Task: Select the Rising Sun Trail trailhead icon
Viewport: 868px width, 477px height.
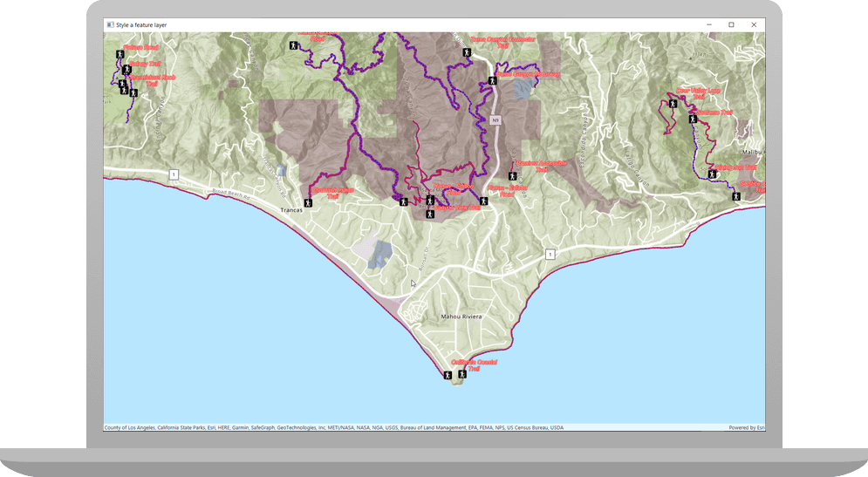Action: (713, 174)
